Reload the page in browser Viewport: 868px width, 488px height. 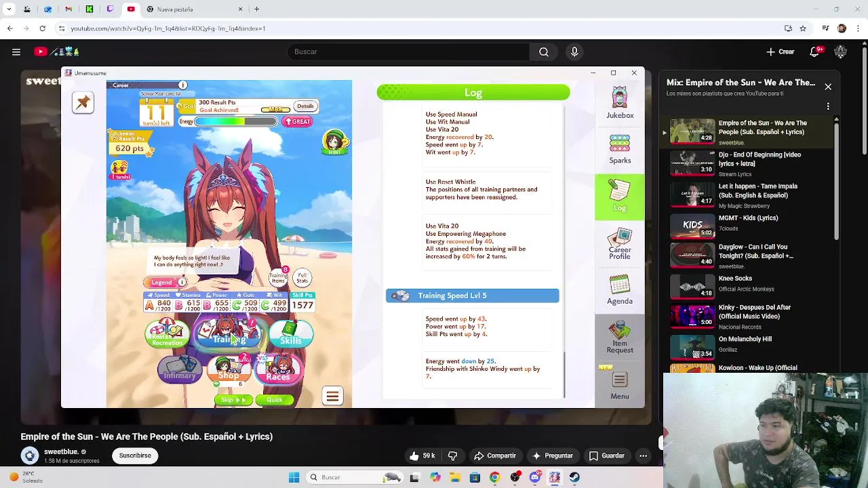pos(42,28)
